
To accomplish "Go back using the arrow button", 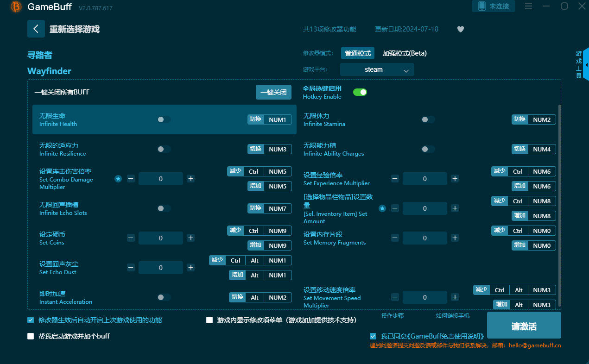I will 36,29.
